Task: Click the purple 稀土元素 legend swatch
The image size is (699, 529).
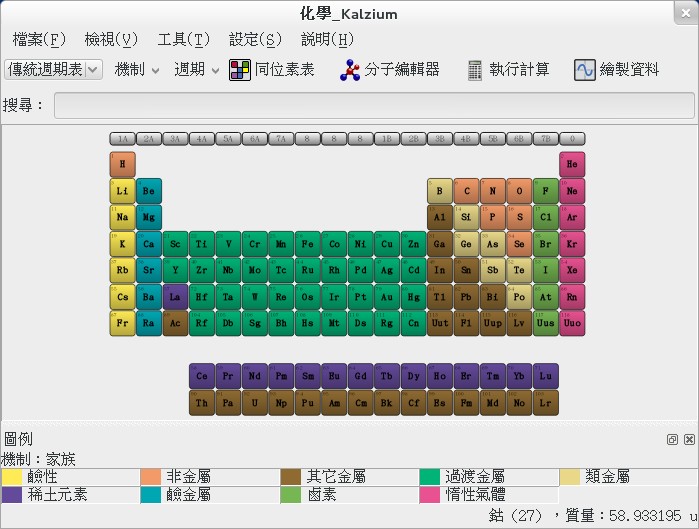Action: [x=12, y=495]
